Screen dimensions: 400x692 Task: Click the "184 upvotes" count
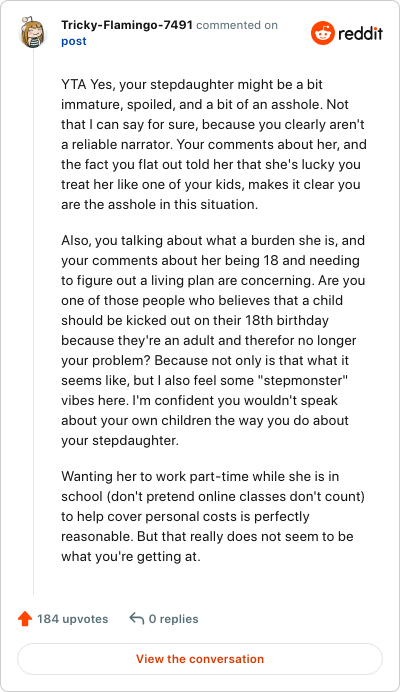point(72,619)
